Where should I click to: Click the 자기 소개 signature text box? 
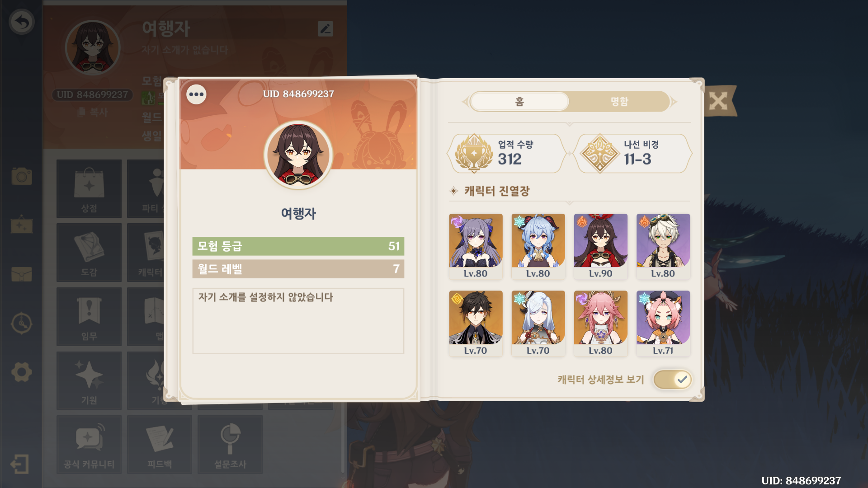pos(298,321)
